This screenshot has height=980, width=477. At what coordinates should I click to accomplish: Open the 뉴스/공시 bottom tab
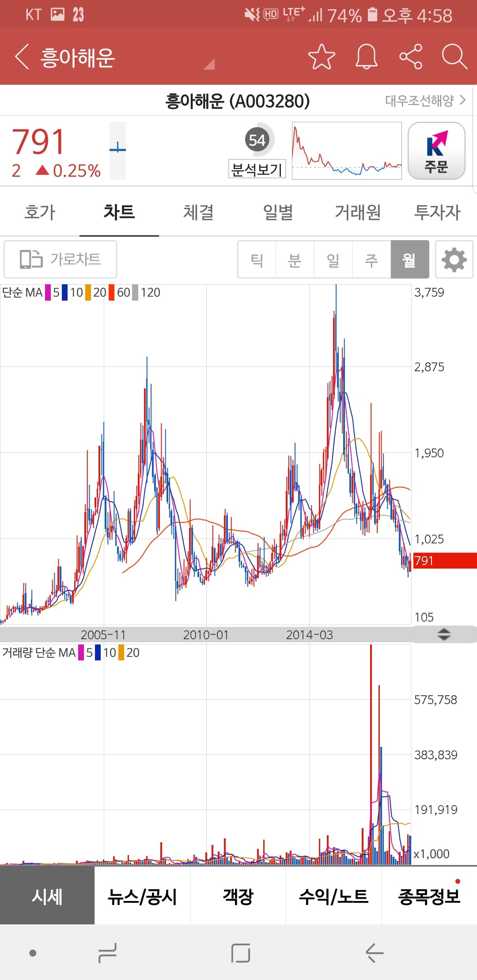(x=142, y=896)
